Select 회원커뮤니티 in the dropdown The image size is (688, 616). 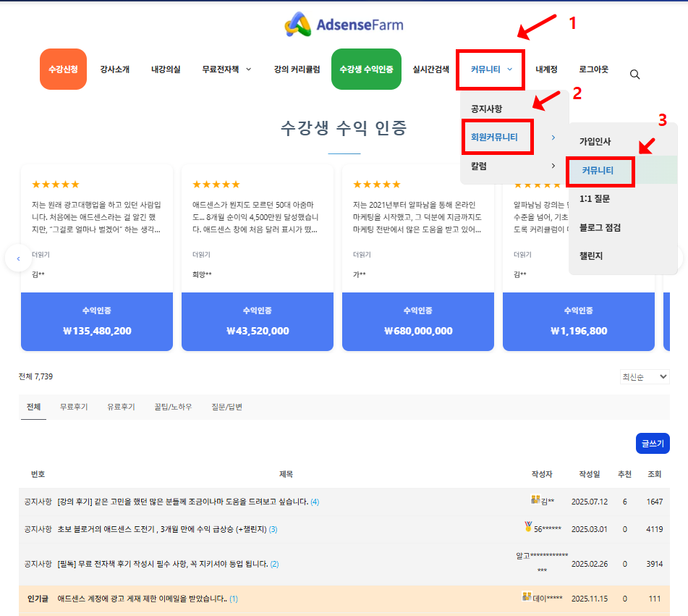click(x=495, y=137)
